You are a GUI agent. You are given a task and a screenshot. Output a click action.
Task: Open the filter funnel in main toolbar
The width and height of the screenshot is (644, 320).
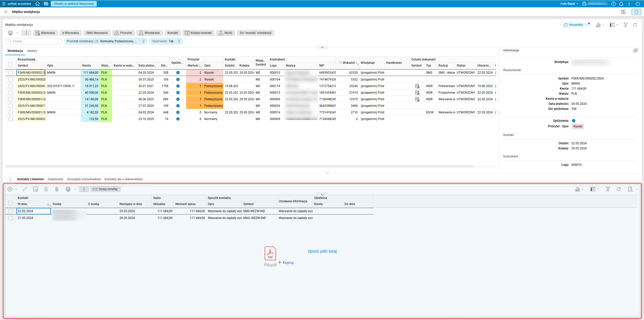click(x=626, y=25)
